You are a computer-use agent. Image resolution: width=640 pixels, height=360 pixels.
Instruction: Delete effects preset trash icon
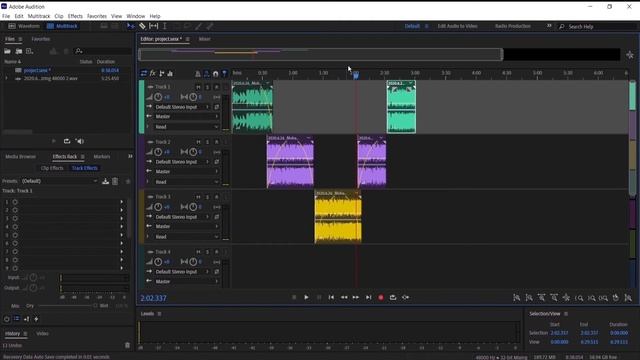[115, 181]
